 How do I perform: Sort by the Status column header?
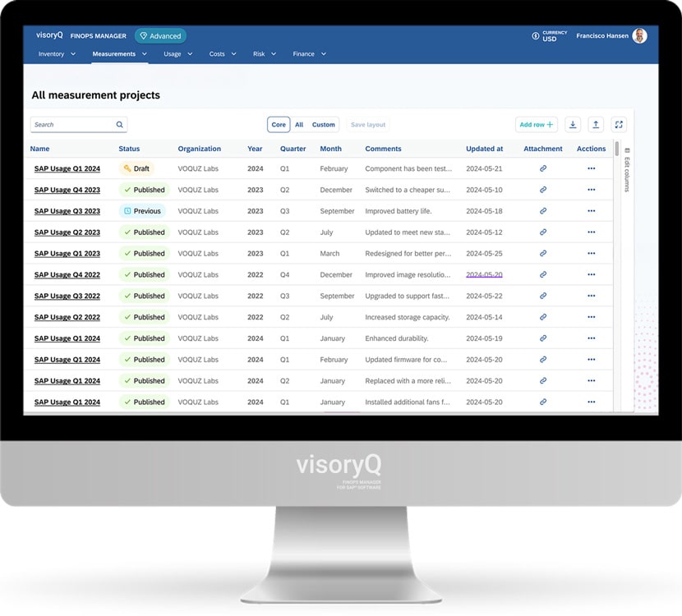point(129,149)
